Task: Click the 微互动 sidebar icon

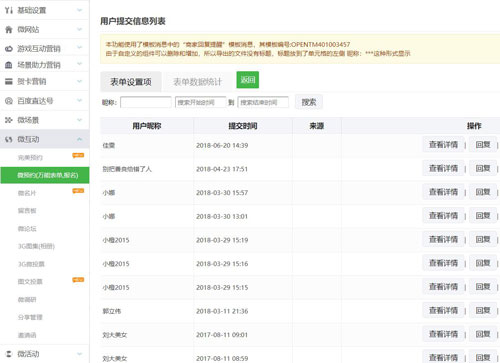Action: 9,139
